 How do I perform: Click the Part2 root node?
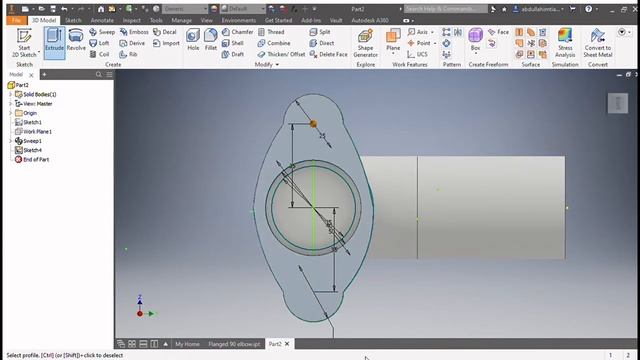tap(18, 85)
